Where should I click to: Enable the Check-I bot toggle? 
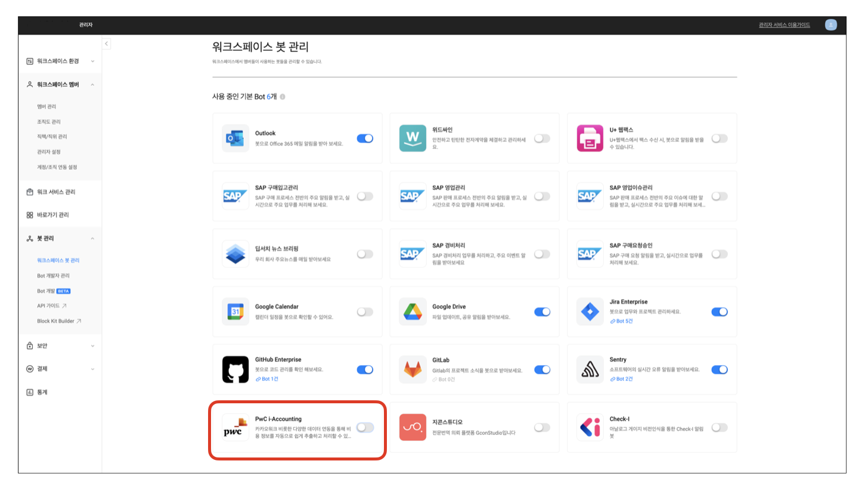(720, 427)
